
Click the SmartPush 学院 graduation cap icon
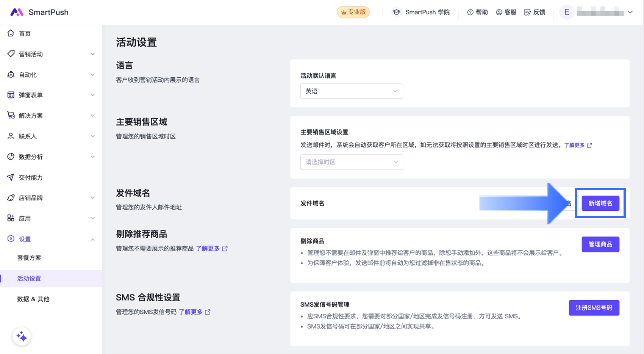(396, 12)
